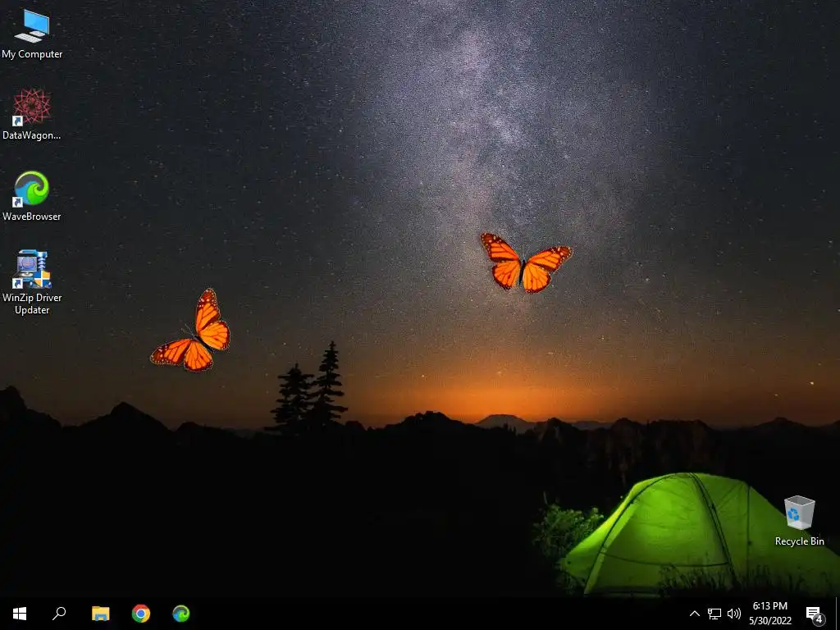Select the My Computer desktop icon
Screen dimensions: 840x630
coord(32,34)
